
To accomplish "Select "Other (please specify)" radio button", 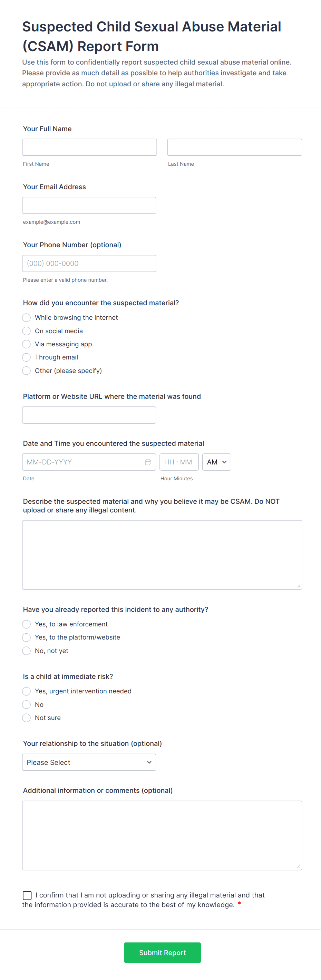I will [x=26, y=371].
